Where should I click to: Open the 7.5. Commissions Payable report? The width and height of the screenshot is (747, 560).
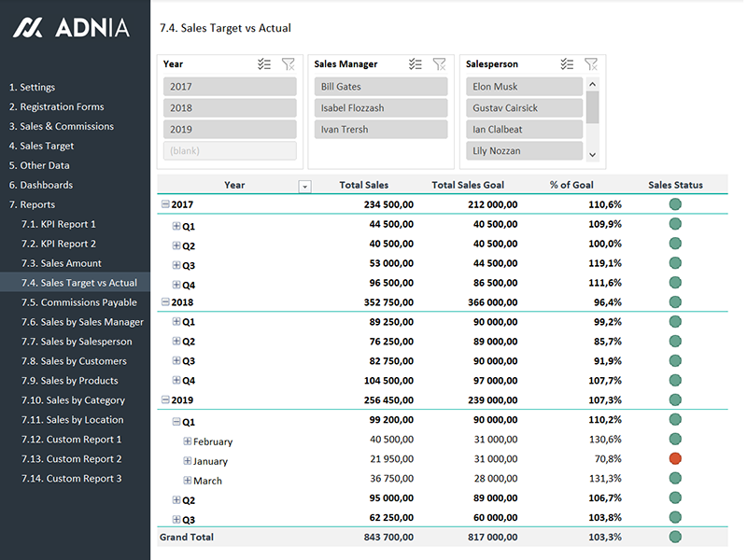point(79,302)
